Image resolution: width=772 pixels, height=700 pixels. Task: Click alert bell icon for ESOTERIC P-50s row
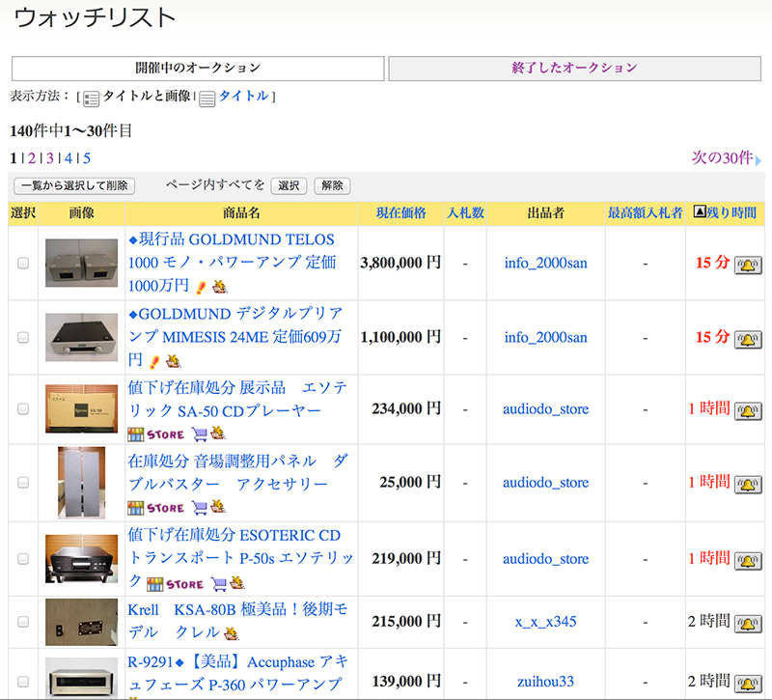(748, 561)
